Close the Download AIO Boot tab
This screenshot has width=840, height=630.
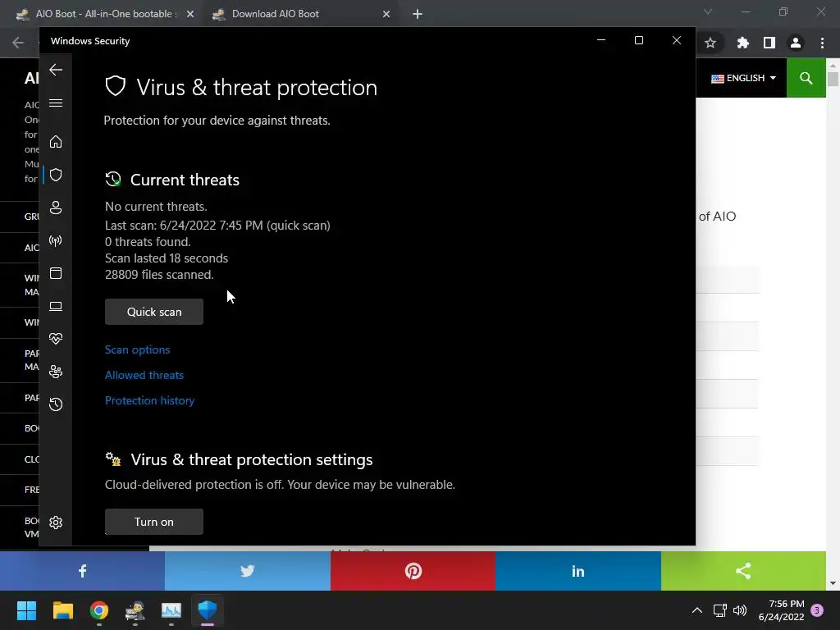[386, 14]
